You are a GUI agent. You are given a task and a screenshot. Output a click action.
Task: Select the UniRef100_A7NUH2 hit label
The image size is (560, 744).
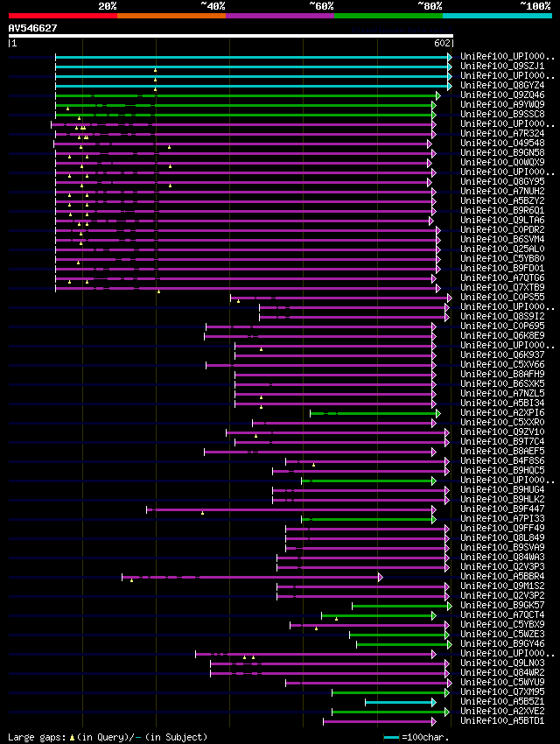pyautogui.click(x=502, y=191)
